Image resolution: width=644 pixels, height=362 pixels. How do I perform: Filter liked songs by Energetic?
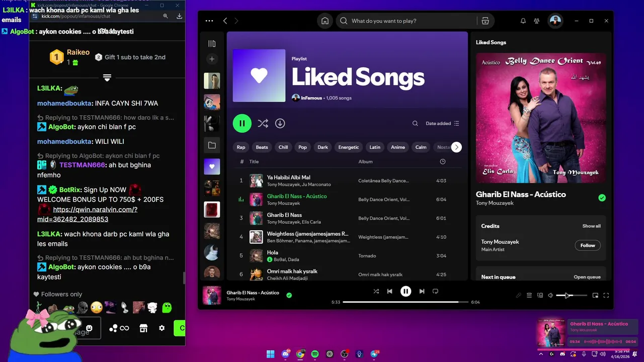pyautogui.click(x=349, y=147)
